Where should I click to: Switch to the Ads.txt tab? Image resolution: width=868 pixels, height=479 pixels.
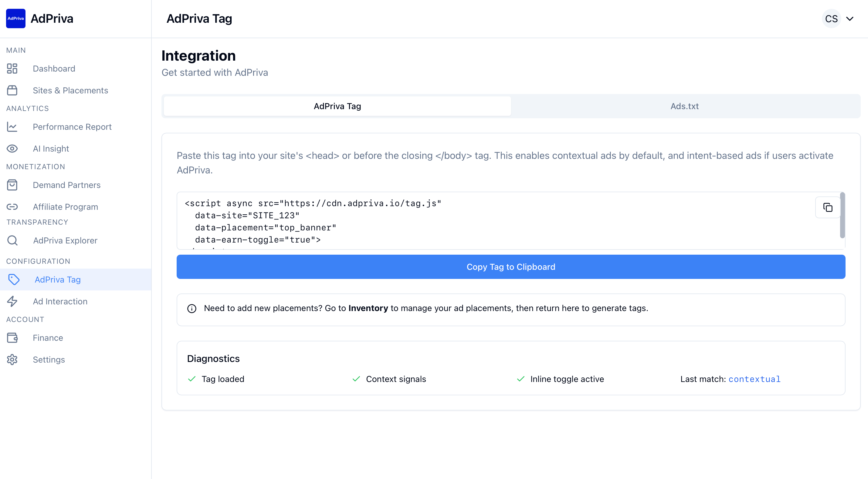pos(684,106)
